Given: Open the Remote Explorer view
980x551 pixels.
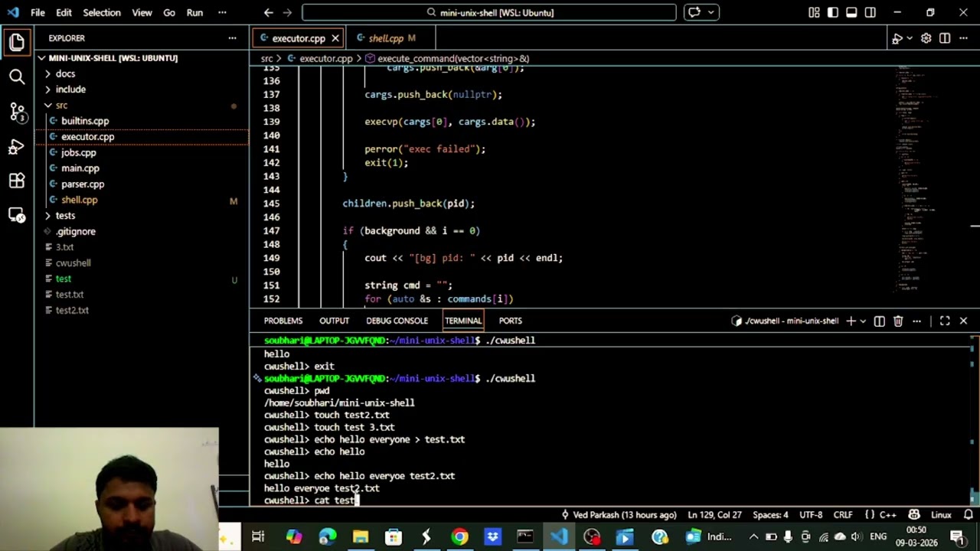Looking at the screenshot, I should pos(17,216).
